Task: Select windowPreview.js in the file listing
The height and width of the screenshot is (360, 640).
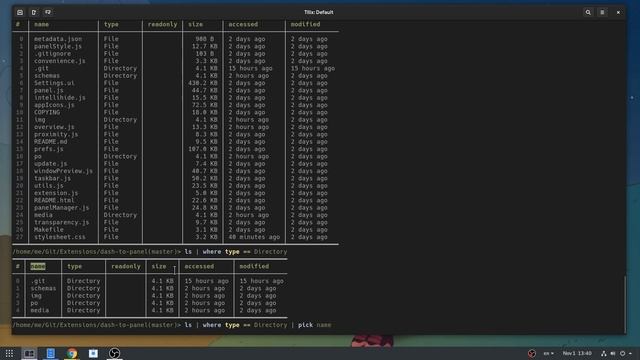Action: pyautogui.click(x=63, y=171)
